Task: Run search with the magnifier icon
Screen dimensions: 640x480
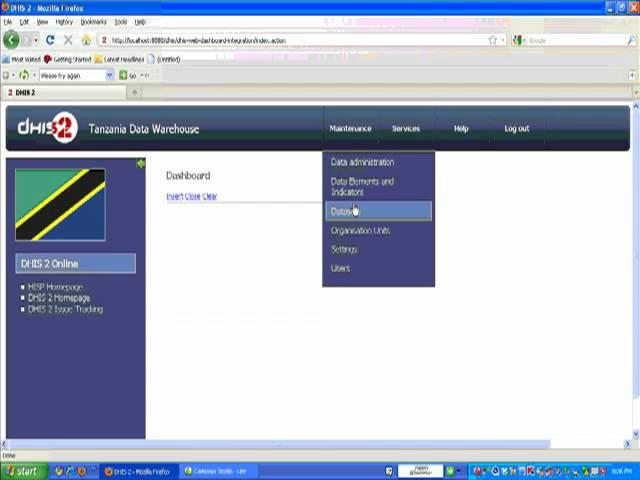Action: [x=631, y=40]
